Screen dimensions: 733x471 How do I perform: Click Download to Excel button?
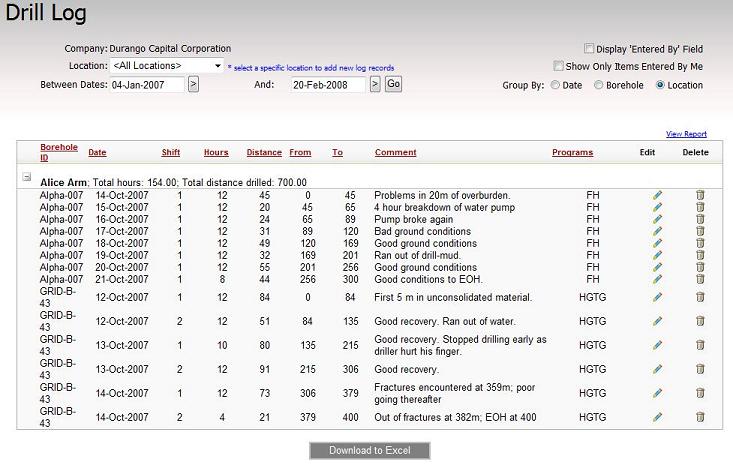click(x=370, y=450)
